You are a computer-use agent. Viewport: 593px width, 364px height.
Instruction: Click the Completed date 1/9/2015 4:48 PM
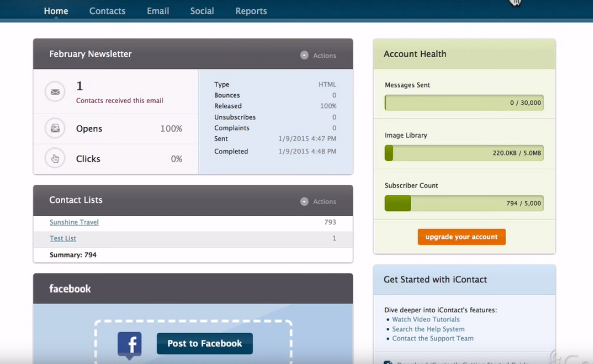[307, 151]
